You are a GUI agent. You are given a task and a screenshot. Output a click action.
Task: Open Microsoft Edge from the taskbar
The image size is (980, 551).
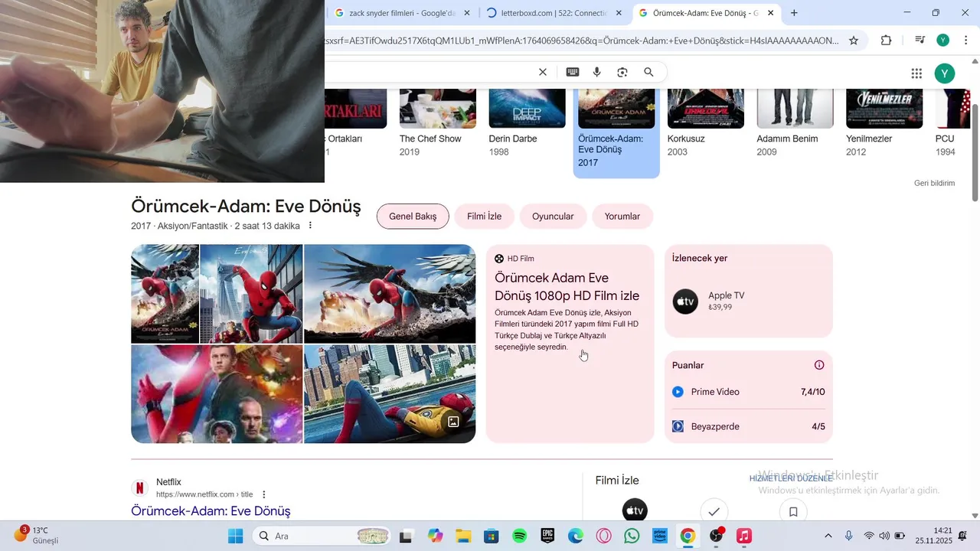pos(576,536)
